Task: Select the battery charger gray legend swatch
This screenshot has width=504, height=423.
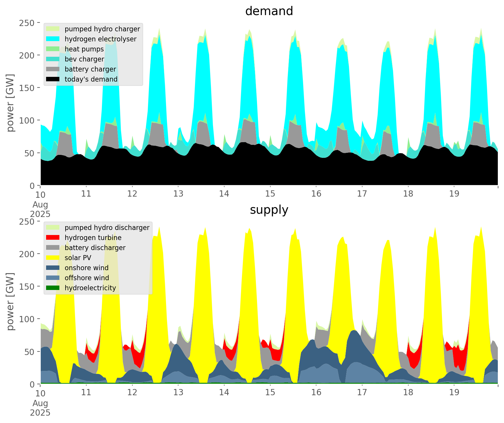Action: point(53,69)
